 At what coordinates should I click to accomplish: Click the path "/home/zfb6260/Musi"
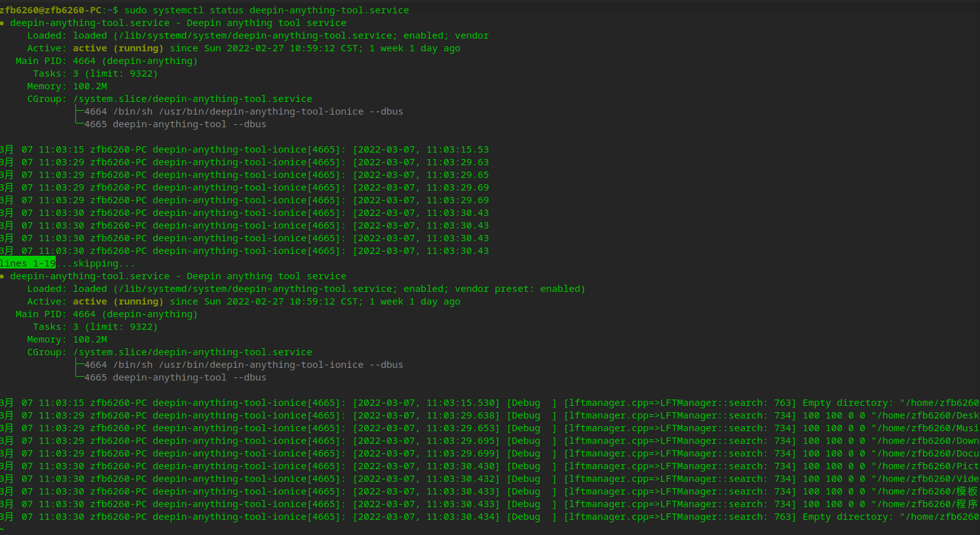pyautogui.click(x=927, y=428)
